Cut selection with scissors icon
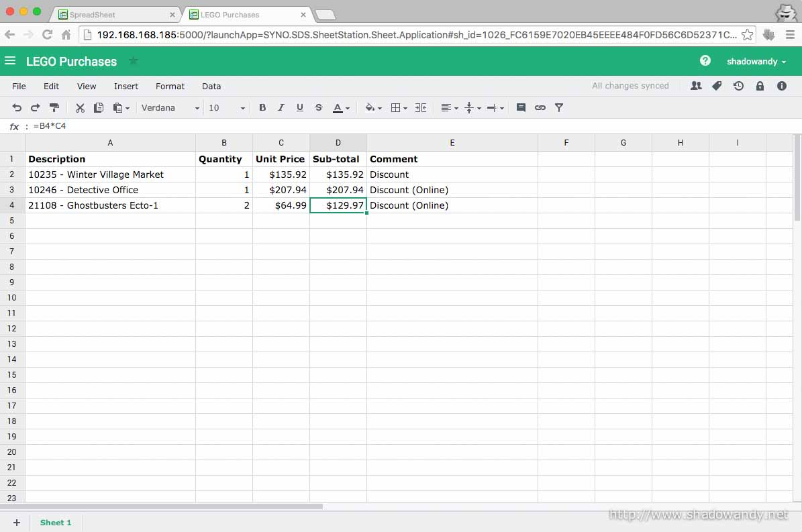Screen dimensions: 802x532 pos(80,108)
